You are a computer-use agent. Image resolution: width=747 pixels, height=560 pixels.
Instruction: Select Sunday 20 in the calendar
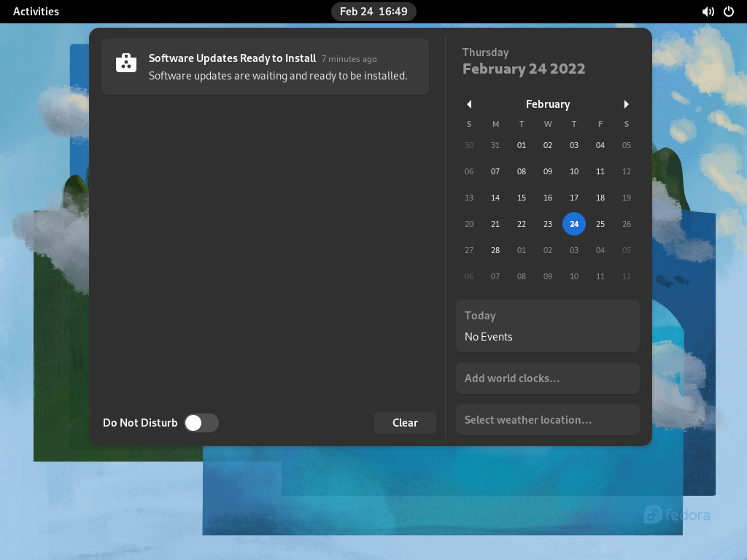pyautogui.click(x=469, y=224)
